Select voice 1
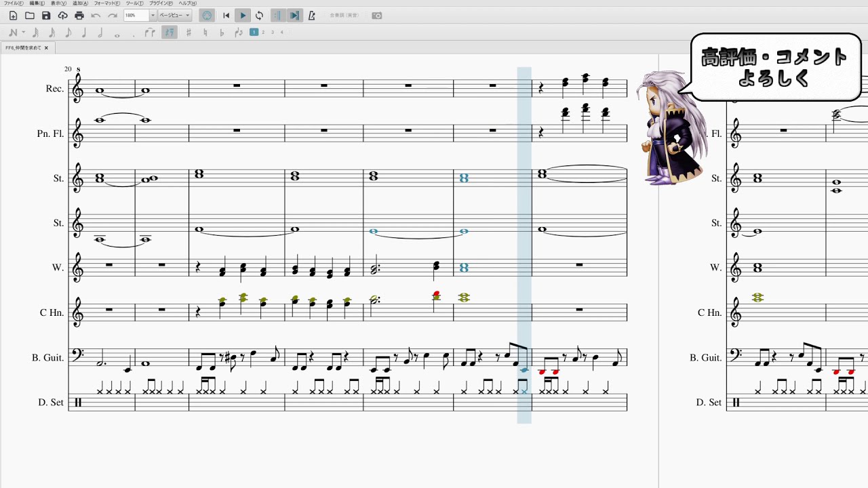Screen dimensions: 868x488 pyautogui.click(x=254, y=32)
